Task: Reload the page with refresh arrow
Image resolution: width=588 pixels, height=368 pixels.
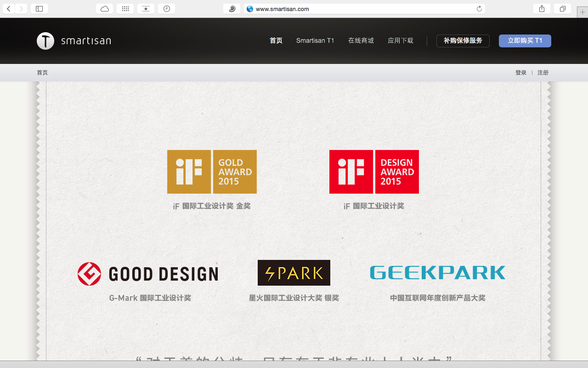Action: [479, 9]
